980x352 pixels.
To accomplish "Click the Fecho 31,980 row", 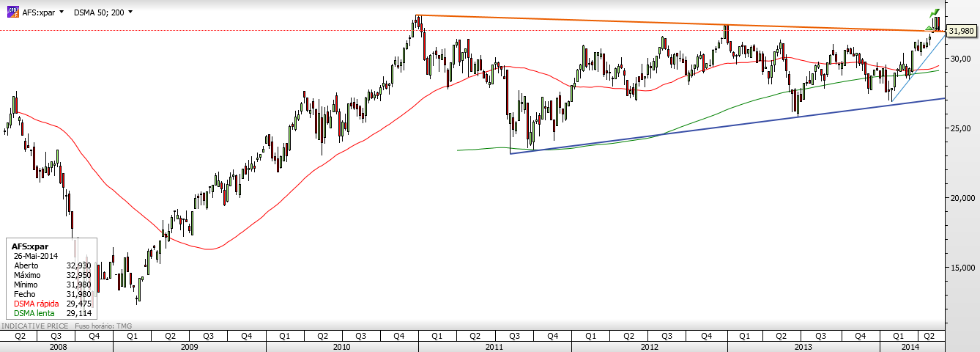I will [x=51, y=294].
